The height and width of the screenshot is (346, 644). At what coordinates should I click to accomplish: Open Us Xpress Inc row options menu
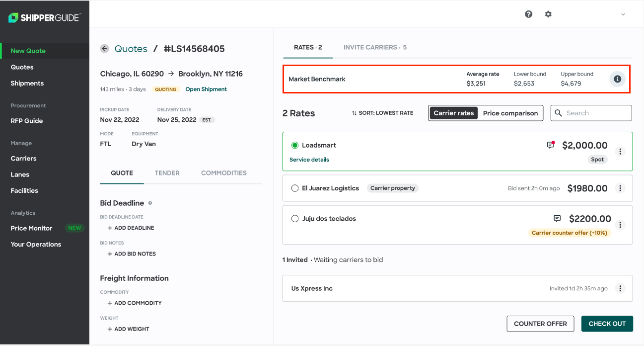(x=620, y=288)
